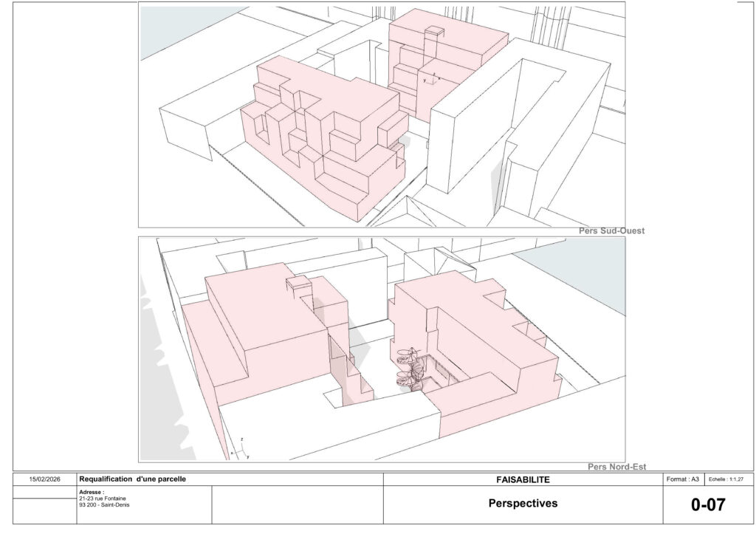The image size is (756, 534).
Task: Select the 'Adresse :' label
Action: tap(92, 491)
